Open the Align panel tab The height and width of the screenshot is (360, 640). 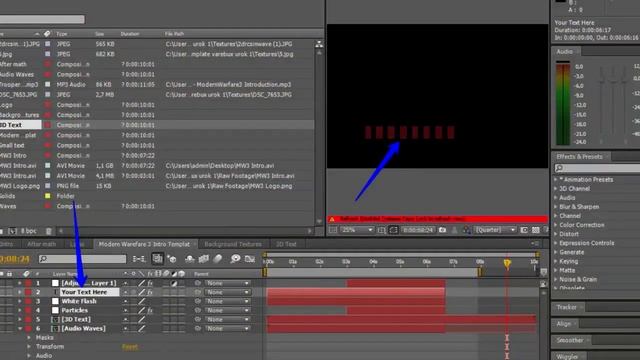pyautogui.click(x=564, y=324)
